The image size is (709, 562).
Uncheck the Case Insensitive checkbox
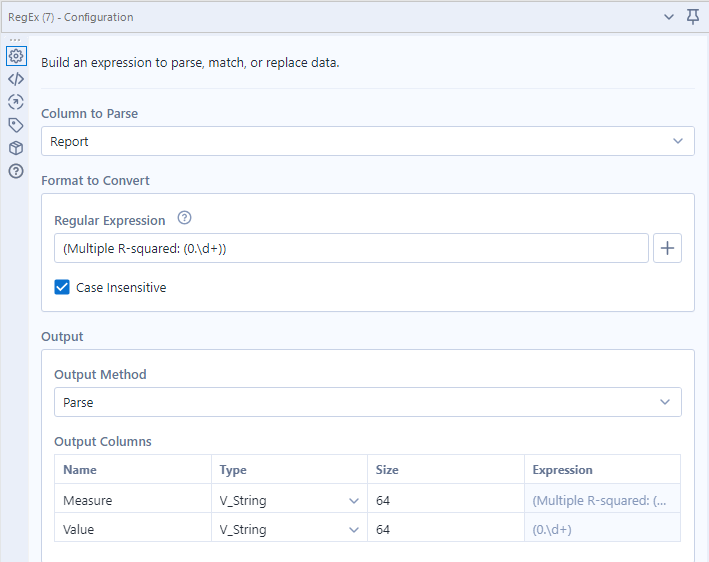[x=62, y=287]
